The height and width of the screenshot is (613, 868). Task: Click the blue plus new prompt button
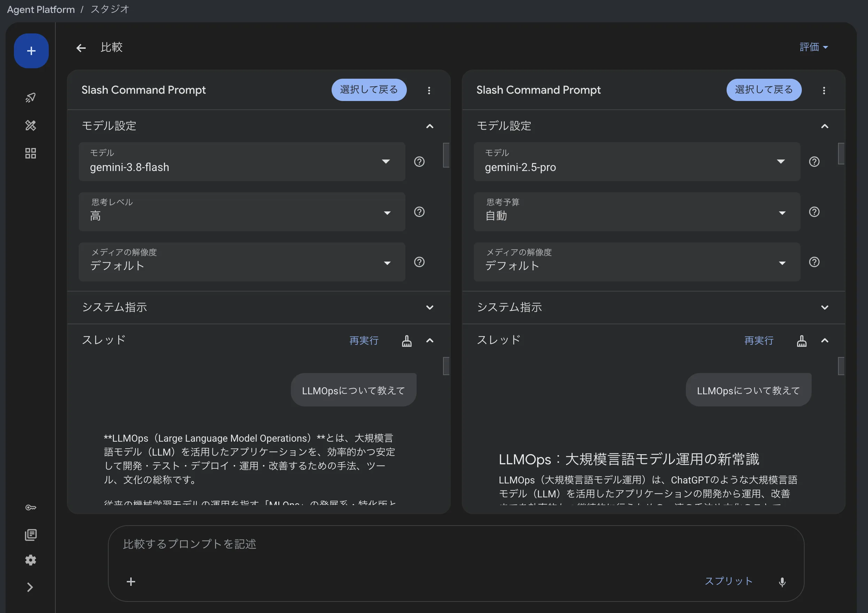[31, 51]
